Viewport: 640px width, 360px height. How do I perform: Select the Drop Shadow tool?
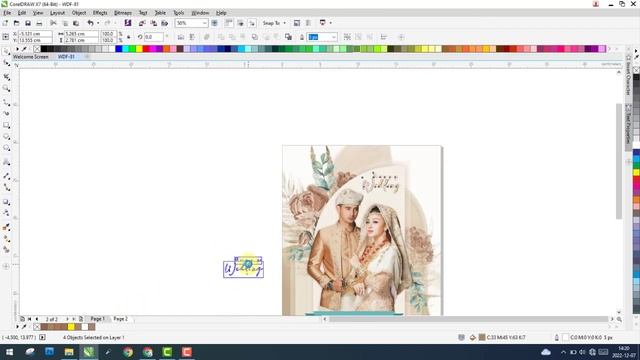point(6,202)
